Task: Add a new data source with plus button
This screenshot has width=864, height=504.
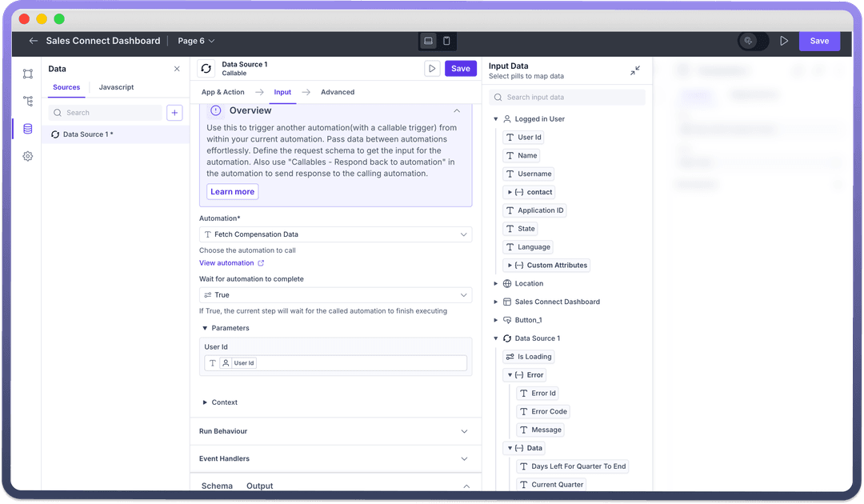Action: click(174, 113)
